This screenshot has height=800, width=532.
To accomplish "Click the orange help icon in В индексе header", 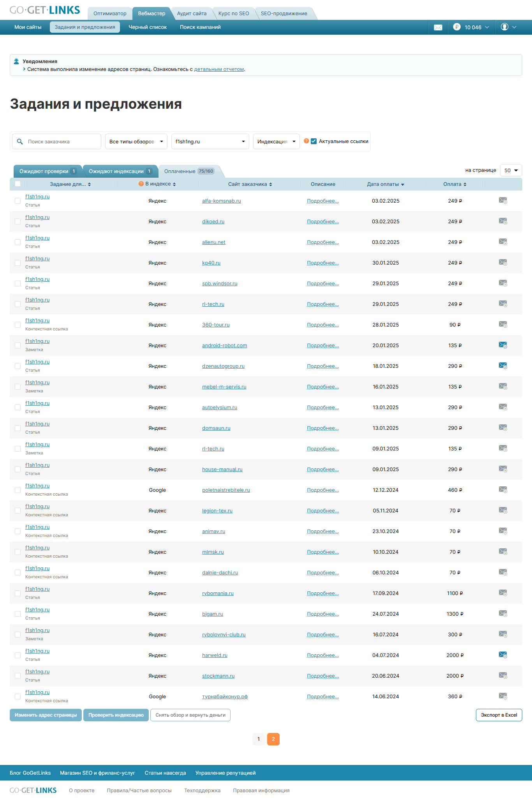I will click(141, 184).
